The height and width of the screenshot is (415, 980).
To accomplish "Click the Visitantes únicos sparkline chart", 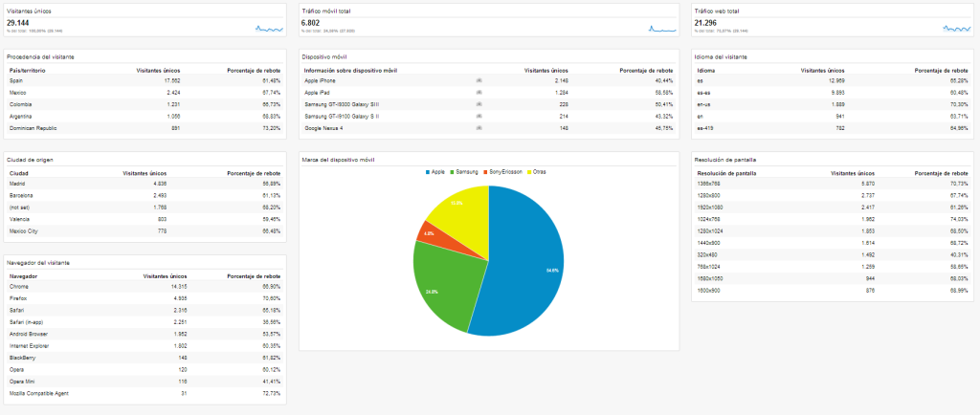I will click(x=269, y=28).
